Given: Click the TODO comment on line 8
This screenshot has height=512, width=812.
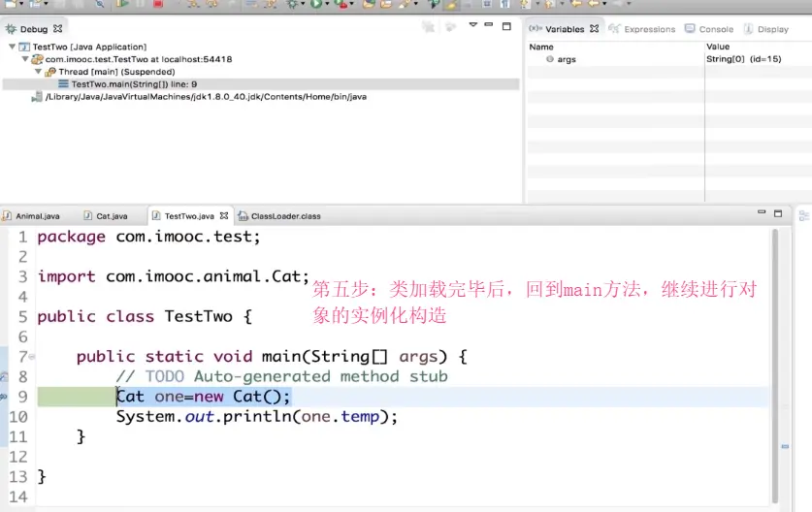Looking at the screenshot, I should click(281, 376).
